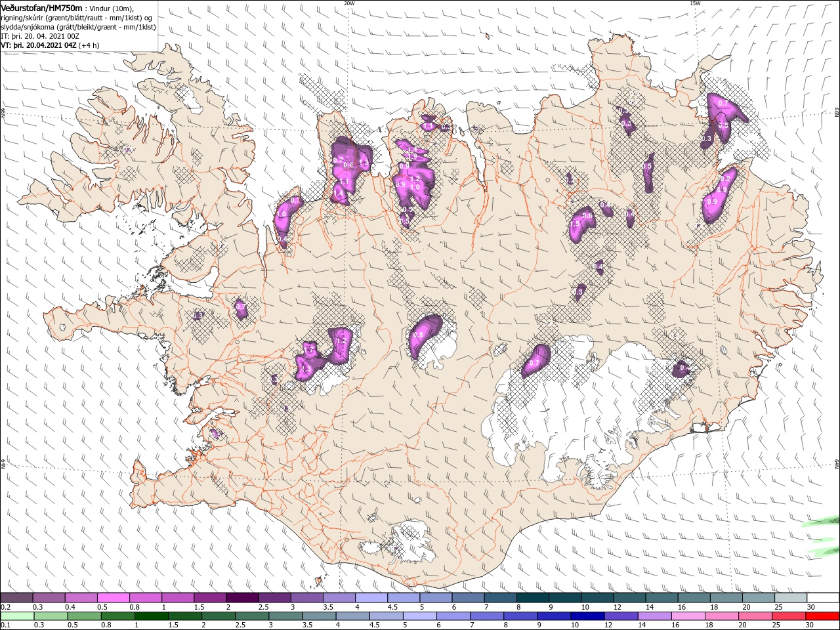840x630 pixels.
Task: Pick the crimson rain swatch at 25
Action: pyautogui.click(x=789, y=616)
